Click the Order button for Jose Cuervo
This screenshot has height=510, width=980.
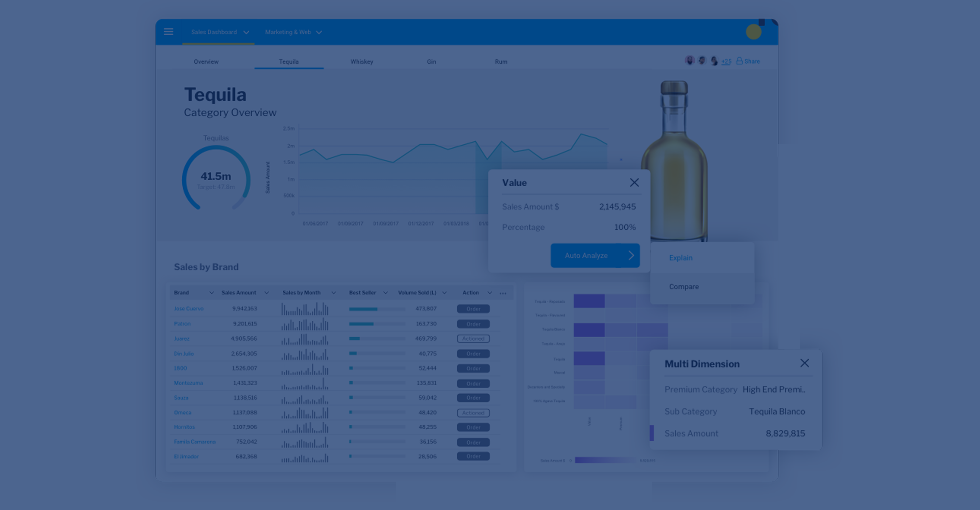(473, 309)
